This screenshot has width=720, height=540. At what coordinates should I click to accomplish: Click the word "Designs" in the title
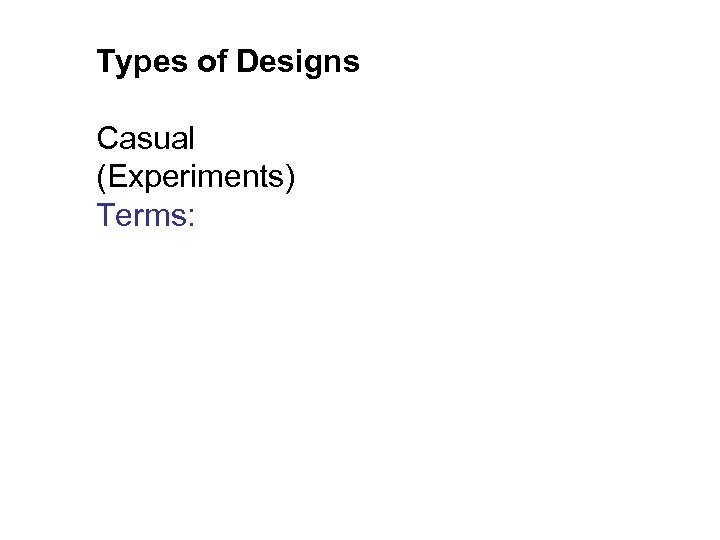click(297, 64)
